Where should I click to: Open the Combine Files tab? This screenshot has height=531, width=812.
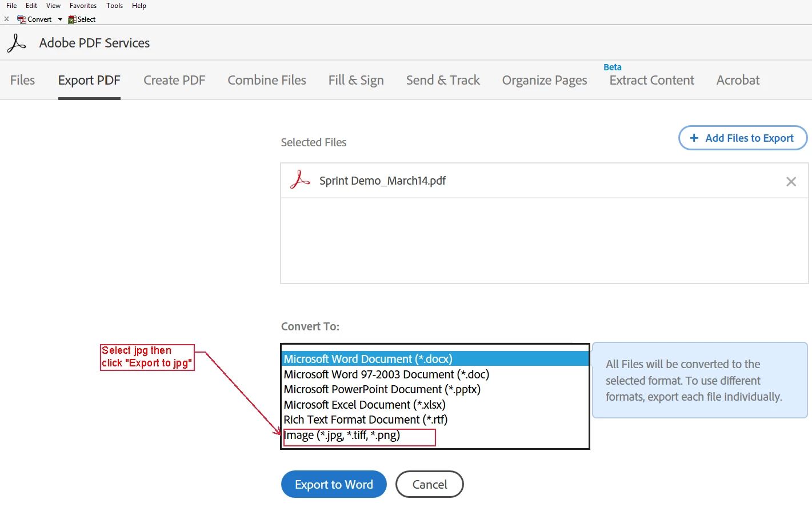267,80
